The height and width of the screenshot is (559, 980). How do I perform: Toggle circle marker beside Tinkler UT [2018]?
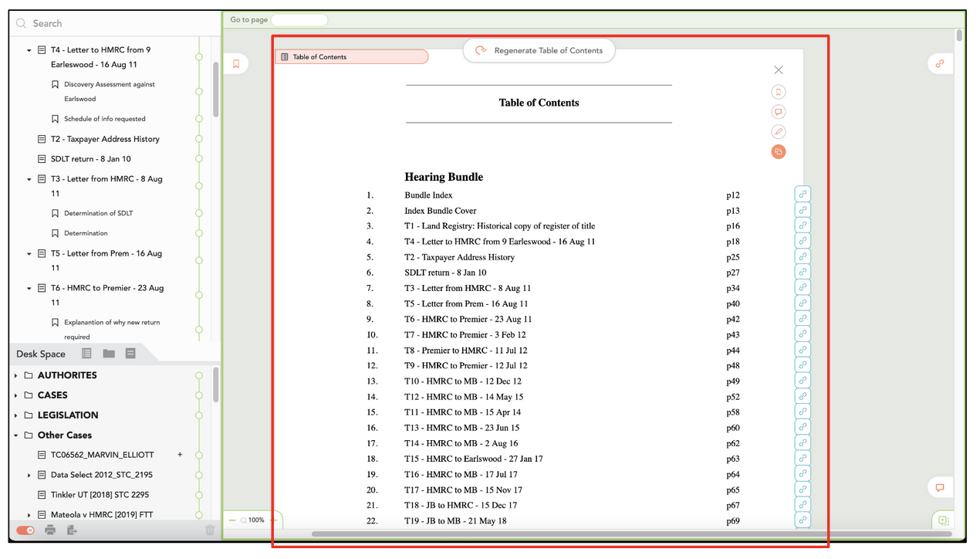pos(199,495)
